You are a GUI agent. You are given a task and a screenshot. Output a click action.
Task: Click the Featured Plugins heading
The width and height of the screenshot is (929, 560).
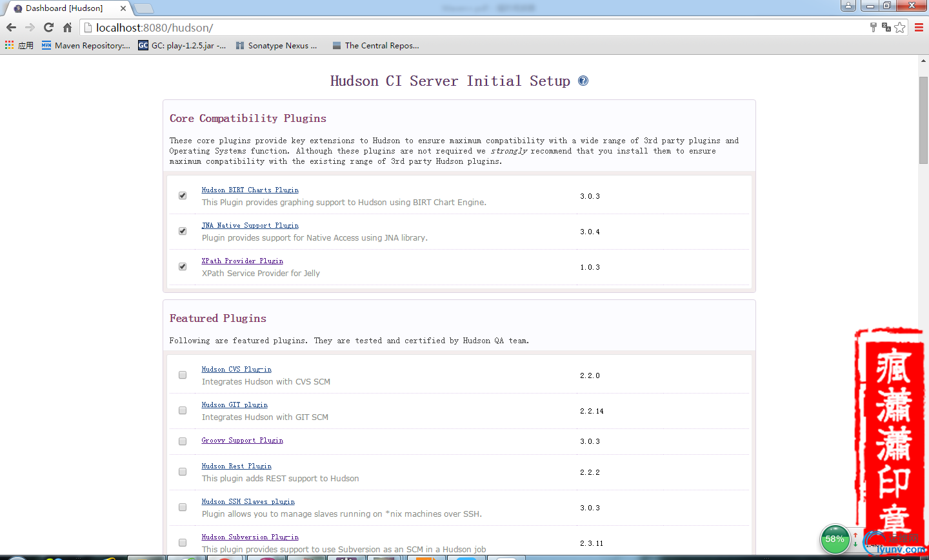(218, 319)
